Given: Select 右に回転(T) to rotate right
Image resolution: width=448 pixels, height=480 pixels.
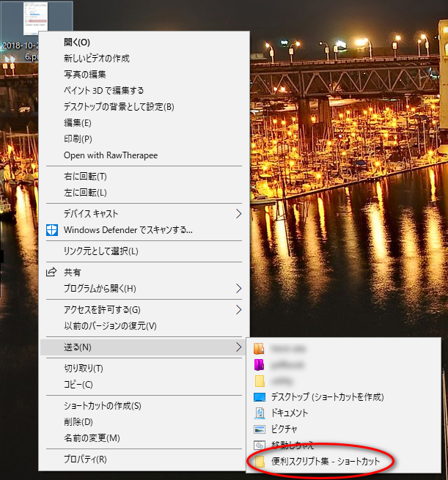Looking at the screenshot, I should pos(85,177).
